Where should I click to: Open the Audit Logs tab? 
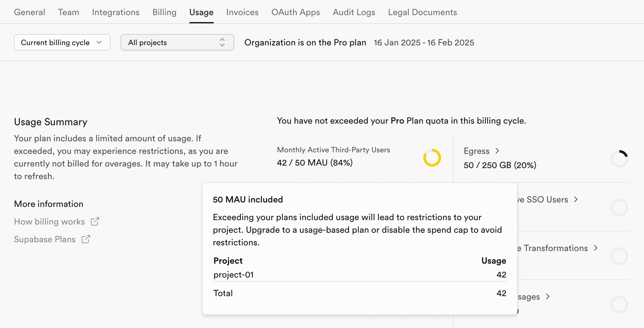pyautogui.click(x=354, y=12)
